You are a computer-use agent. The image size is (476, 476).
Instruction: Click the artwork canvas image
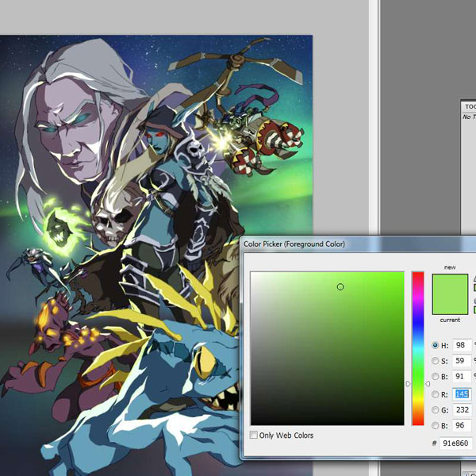[x=156, y=255]
